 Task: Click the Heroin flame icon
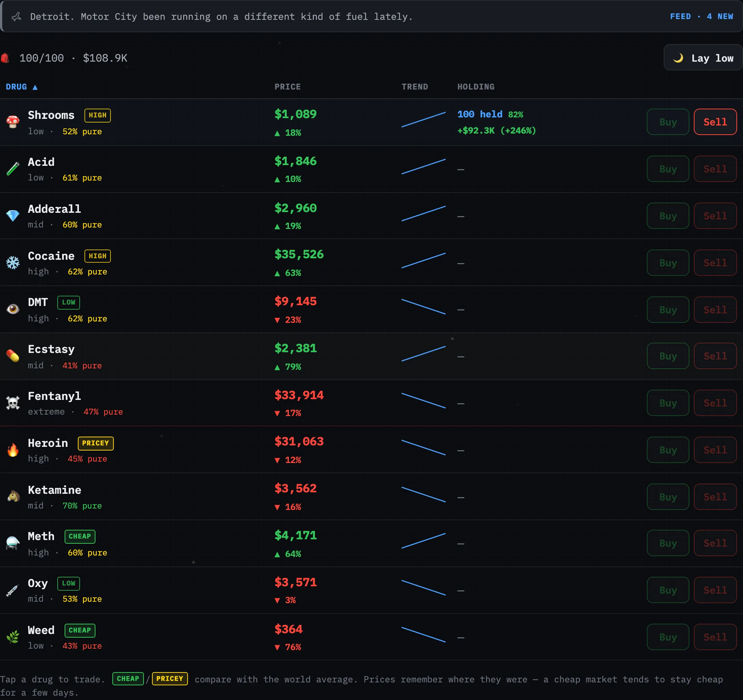tap(13, 450)
